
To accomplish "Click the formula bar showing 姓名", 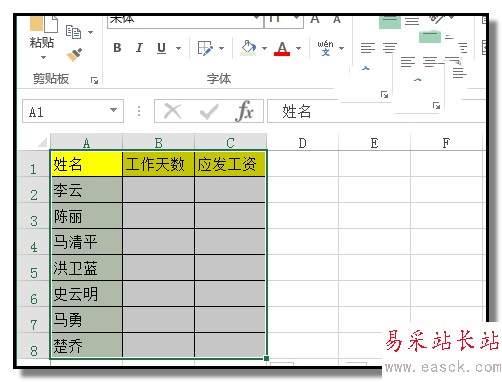I will pos(376,111).
